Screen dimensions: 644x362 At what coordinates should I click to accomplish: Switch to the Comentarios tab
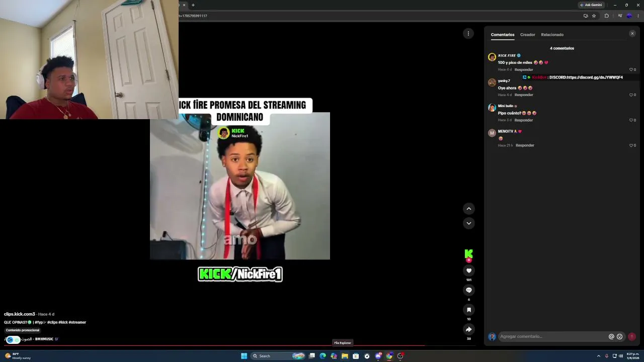tap(503, 35)
